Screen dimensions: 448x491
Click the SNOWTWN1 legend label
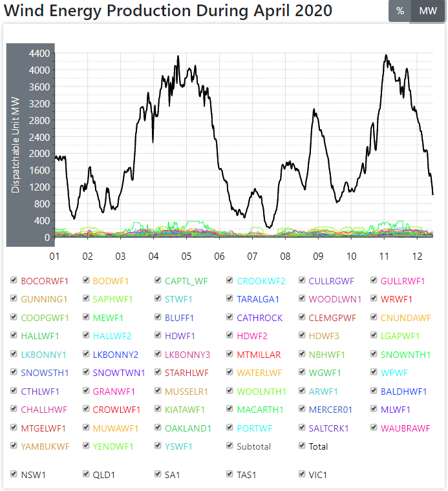[119, 373]
